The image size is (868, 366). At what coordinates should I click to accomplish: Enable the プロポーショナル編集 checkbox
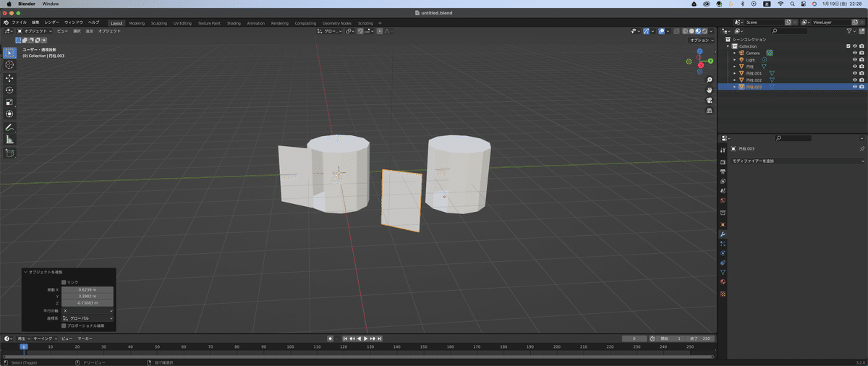coord(64,325)
